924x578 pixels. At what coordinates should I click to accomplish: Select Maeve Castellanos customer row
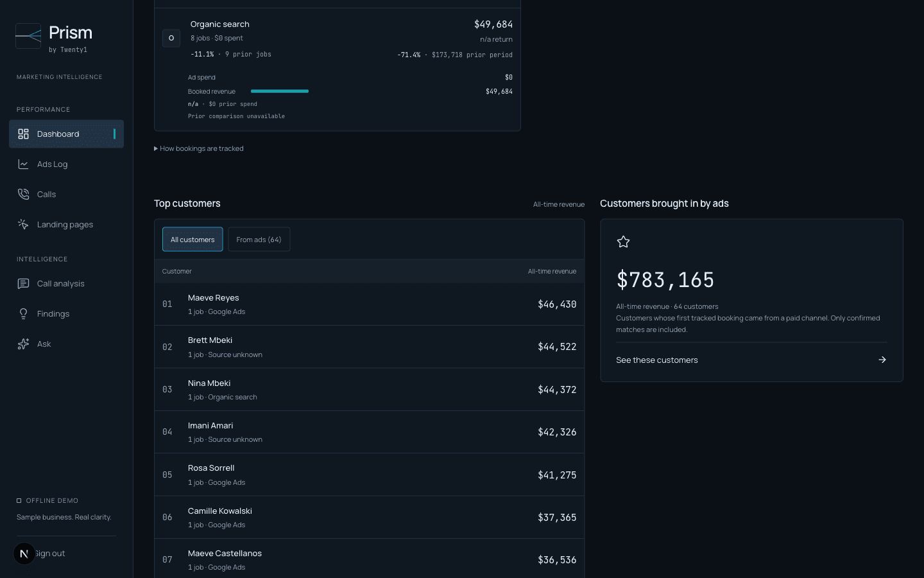tap(369, 559)
